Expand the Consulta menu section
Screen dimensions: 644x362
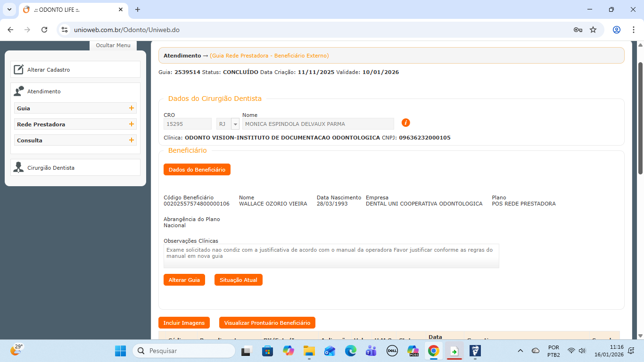(x=131, y=140)
